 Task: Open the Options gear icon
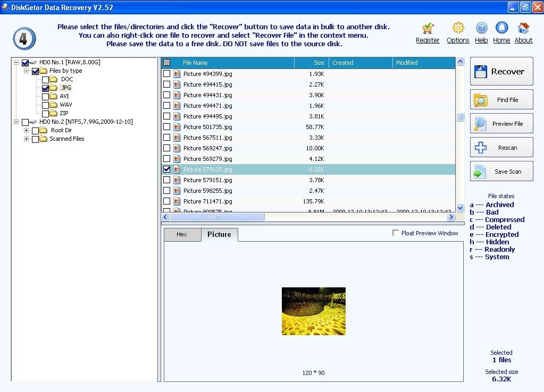[x=458, y=28]
